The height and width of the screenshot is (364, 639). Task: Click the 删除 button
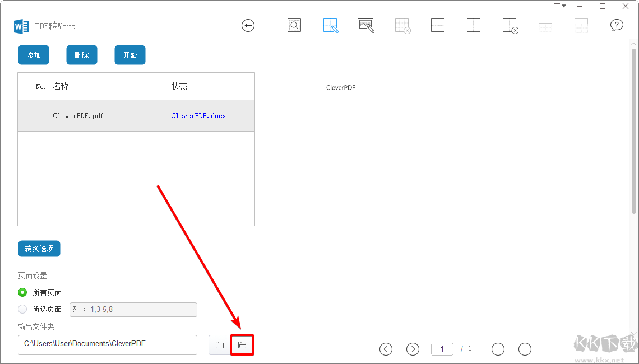click(x=81, y=55)
